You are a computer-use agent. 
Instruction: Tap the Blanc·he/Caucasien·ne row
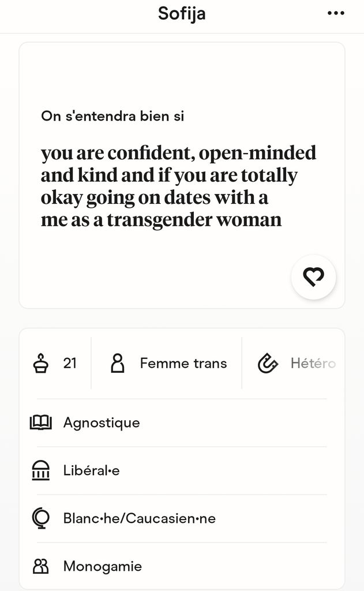pyautogui.click(x=182, y=518)
